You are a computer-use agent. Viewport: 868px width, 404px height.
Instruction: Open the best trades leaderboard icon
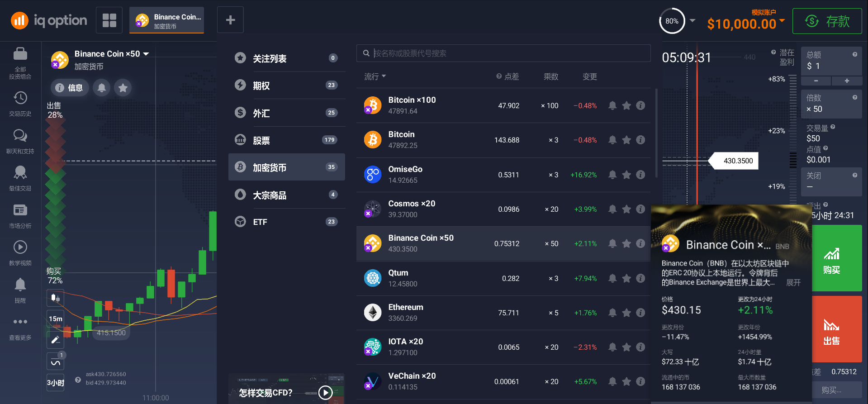20,172
